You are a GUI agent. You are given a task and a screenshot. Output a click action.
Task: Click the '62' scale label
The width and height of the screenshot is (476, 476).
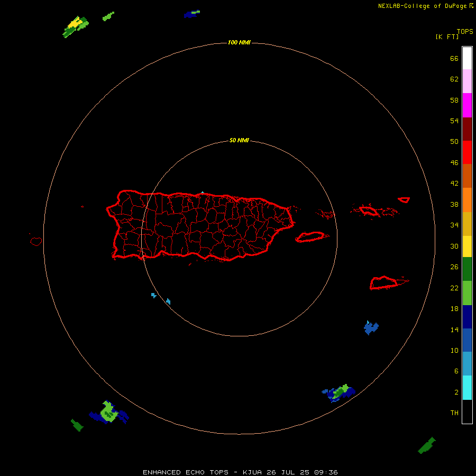pos(454,79)
